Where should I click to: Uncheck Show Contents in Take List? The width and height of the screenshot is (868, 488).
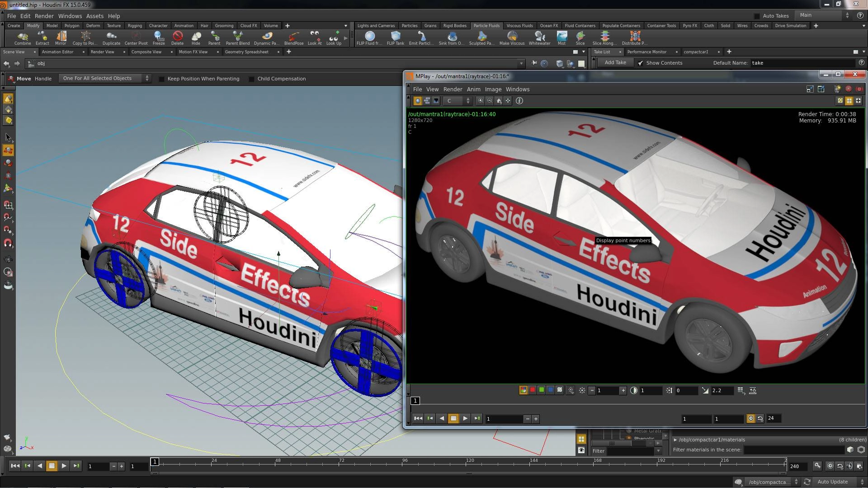point(641,63)
